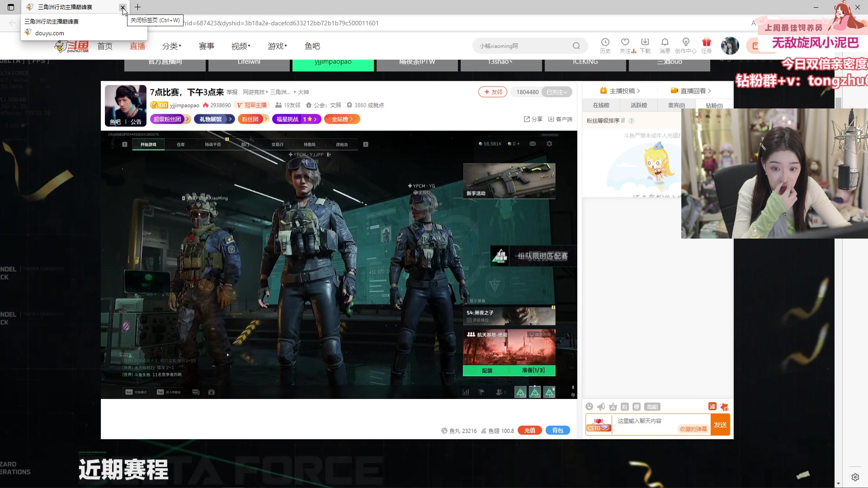Click 收藏的弹幕 button
The width and height of the screenshot is (868, 488).
693,429
